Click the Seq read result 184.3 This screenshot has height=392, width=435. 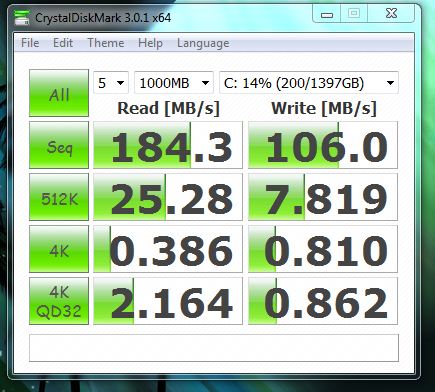coord(168,145)
